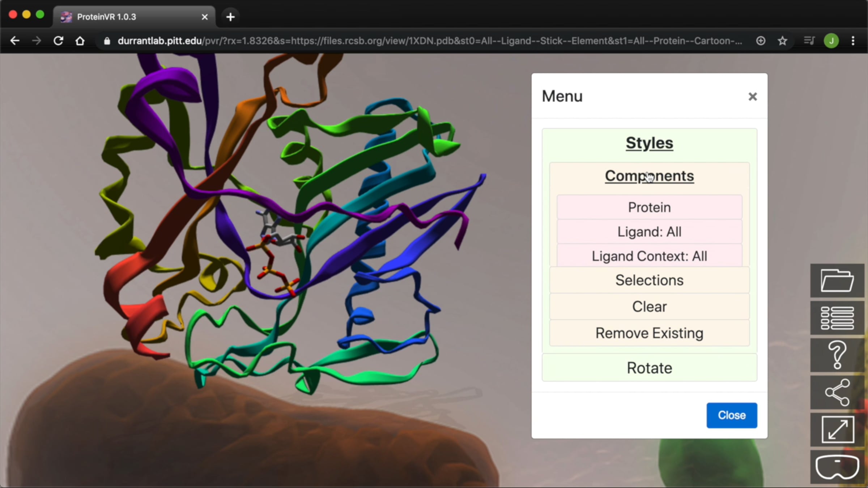Open the Rotate menu section
Image resolution: width=868 pixels, height=488 pixels.
coord(650,368)
